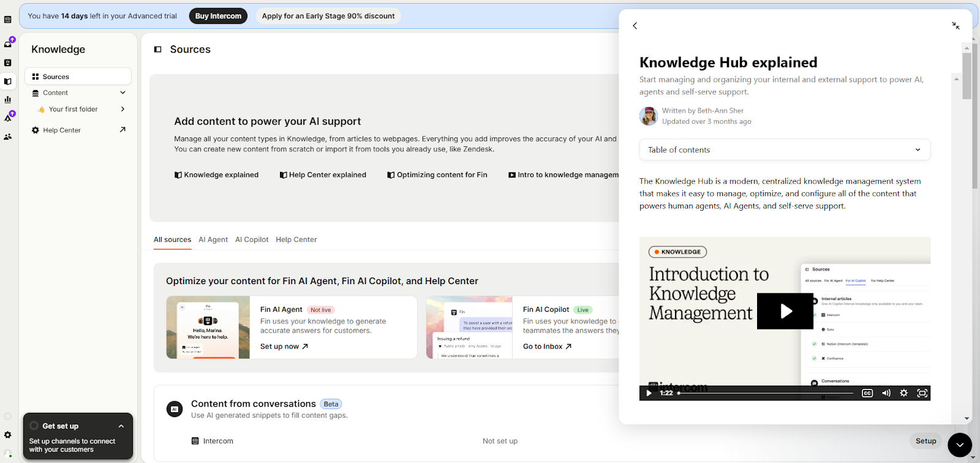Open the Intercom home icon in left rail

coord(7,20)
